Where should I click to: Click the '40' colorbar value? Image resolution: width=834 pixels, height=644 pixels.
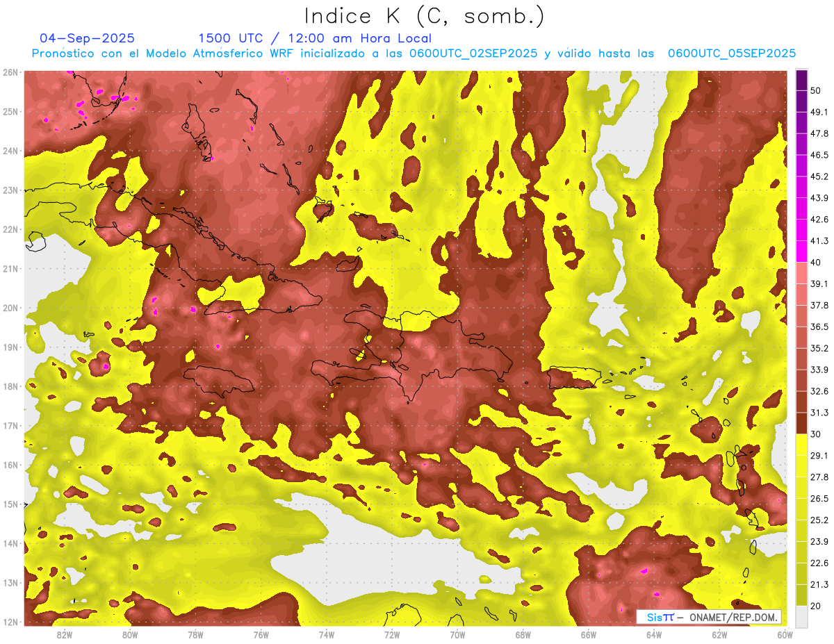click(x=817, y=263)
